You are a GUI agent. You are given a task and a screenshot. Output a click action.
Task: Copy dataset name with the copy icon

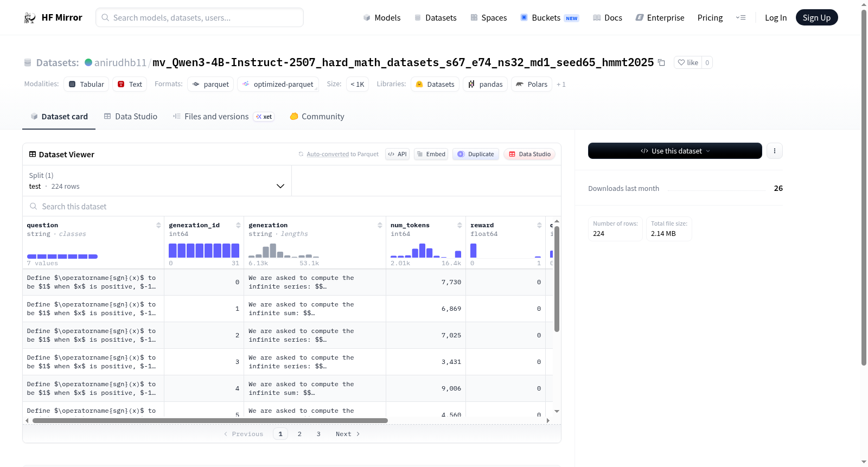pos(661,62)
